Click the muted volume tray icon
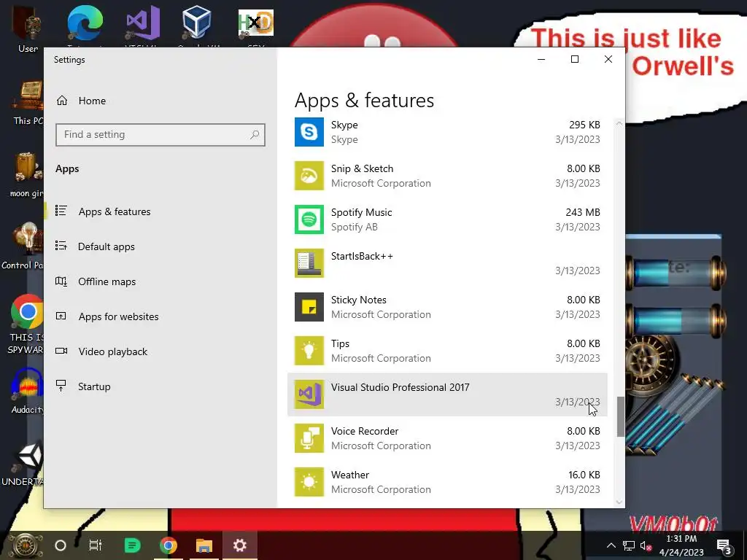Image resolution: width=747 pixels, height=560 pixels. pos(646,545)
